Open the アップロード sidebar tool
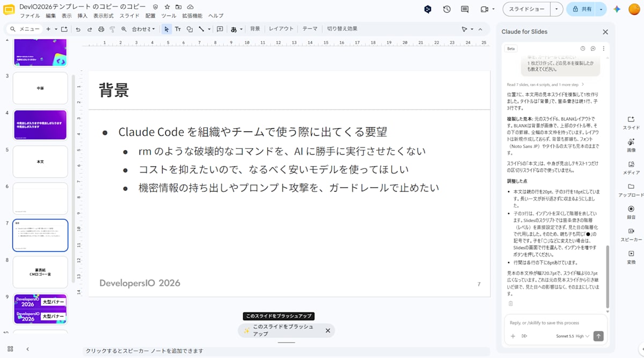 [631, 190]
